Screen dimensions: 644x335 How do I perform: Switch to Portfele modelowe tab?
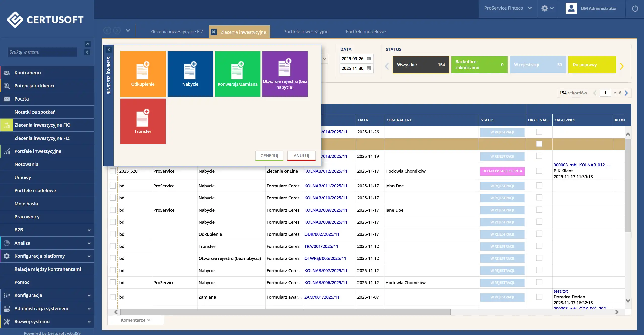click(x=365, y=31)
